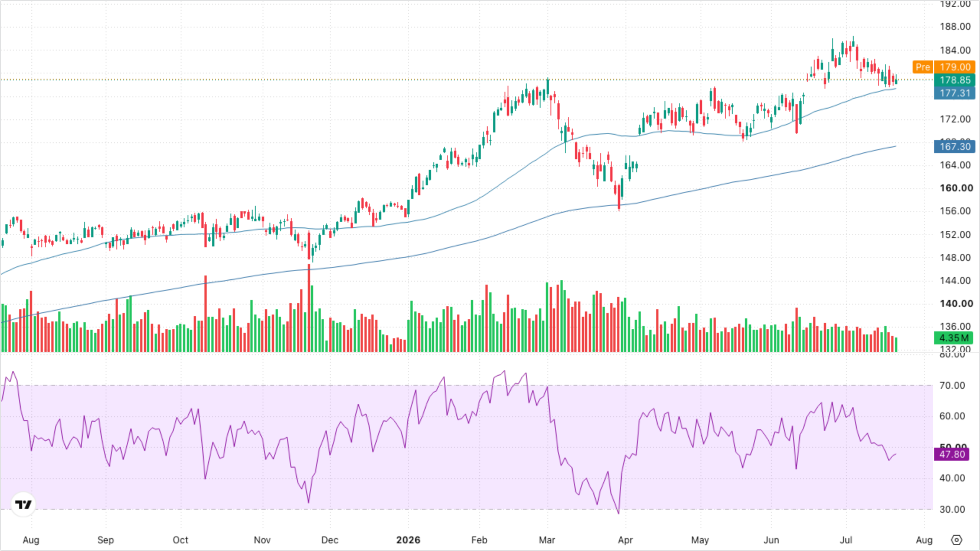Click the 47.80 RSI value label
Screen dimensions: 980x551
pyautogui.click(x=952, y=454)
